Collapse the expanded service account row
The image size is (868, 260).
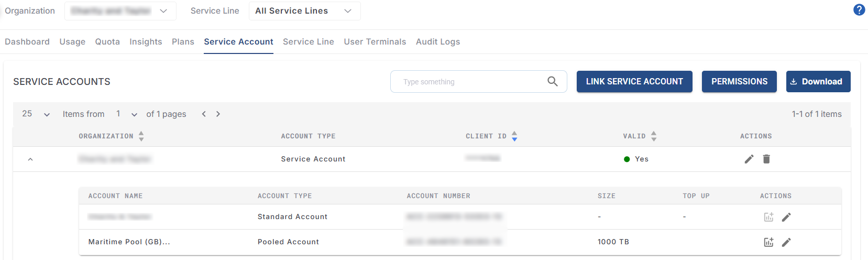click(30, 159)
